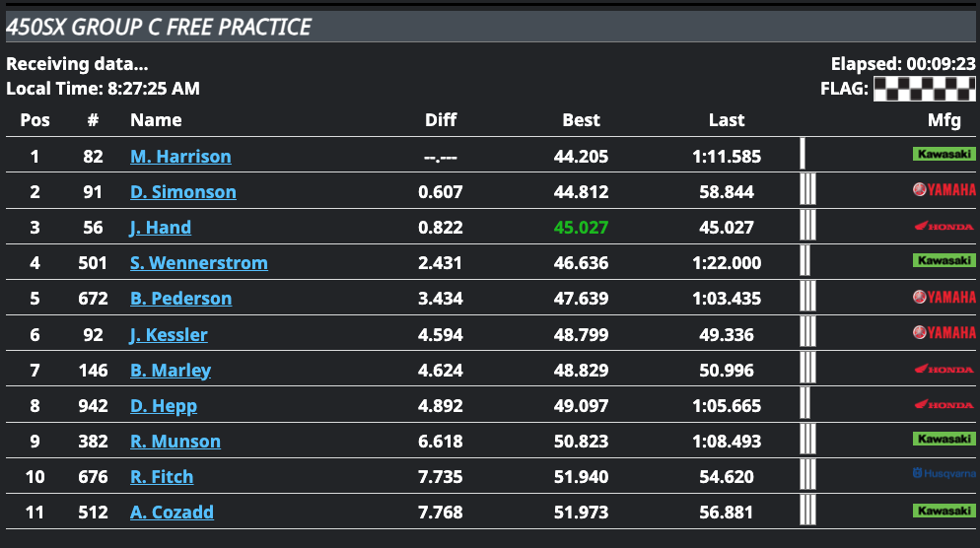Click Honda logo in D. Hepp row
The height and width of the screenshot is (548, 980).
[944, 405]
